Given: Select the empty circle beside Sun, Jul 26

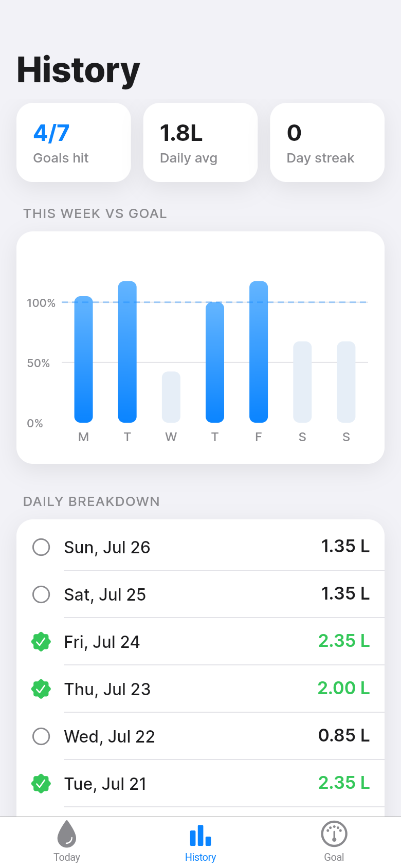Looking at the screenshot, I should click(x=41, y=547).
